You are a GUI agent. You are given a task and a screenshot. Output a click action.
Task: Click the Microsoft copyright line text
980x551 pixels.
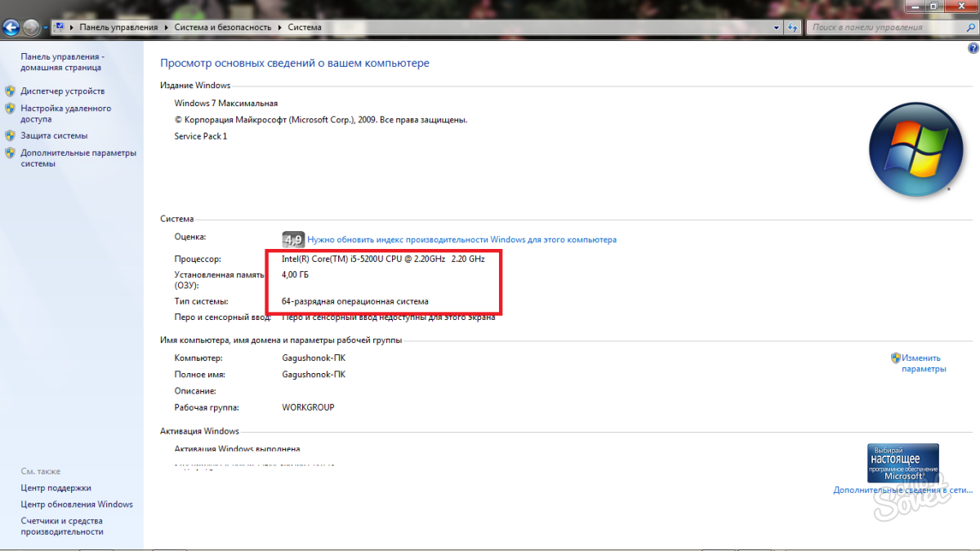(x=321, y=120)
